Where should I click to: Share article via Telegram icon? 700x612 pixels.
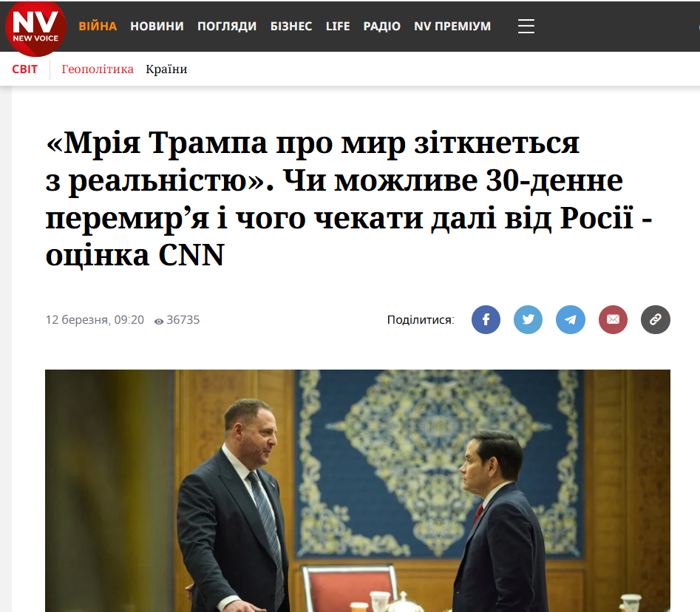571,319
